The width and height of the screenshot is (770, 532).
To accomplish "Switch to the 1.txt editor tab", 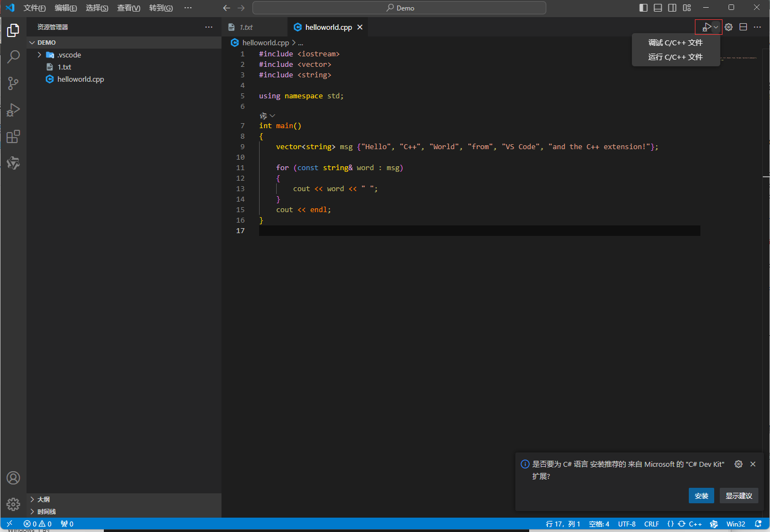I will pyautogui.click(x=255, y=27).
